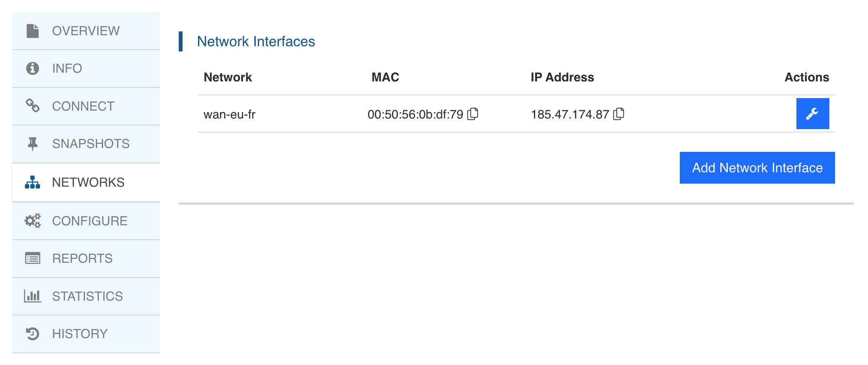Copy the MAC address to clipboard

(x=473, y=114)
